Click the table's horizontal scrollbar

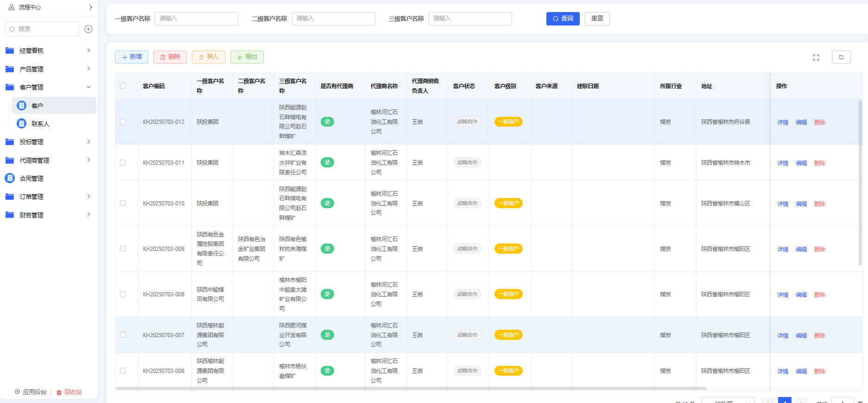[x=411, y=388]
